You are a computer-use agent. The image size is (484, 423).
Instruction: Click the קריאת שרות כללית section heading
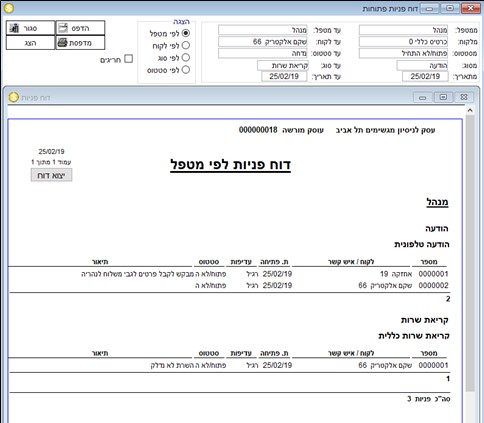click(414, 336)
